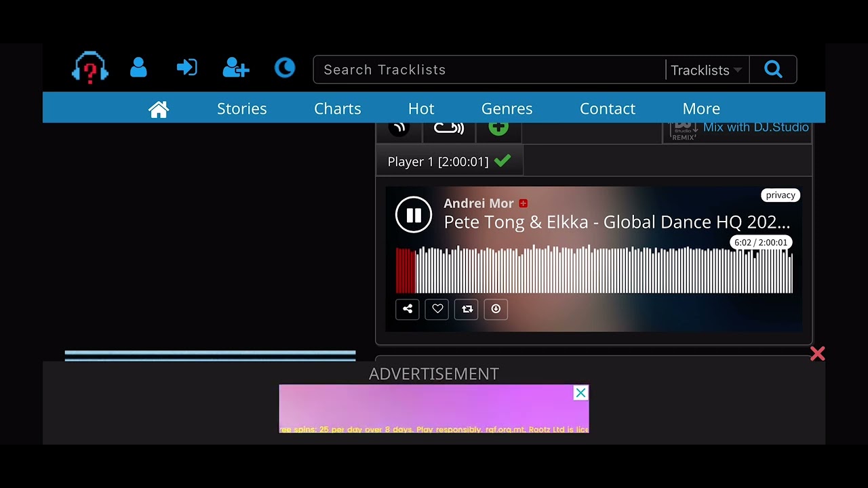Image resolution: width=868 pixels, height=488 pixels.
Task: Repost the mix with the repost icon
Action: (x=467, y=309)
